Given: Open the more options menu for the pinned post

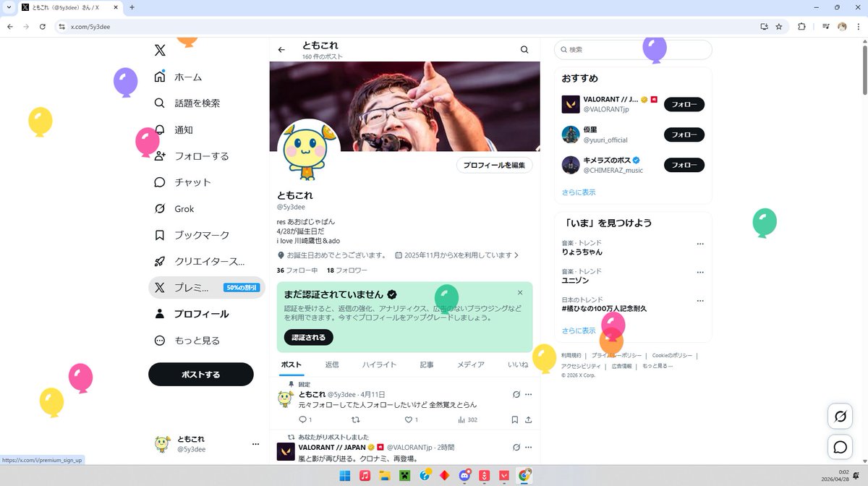Looking at the screenshot, I should tap(528, 394).
